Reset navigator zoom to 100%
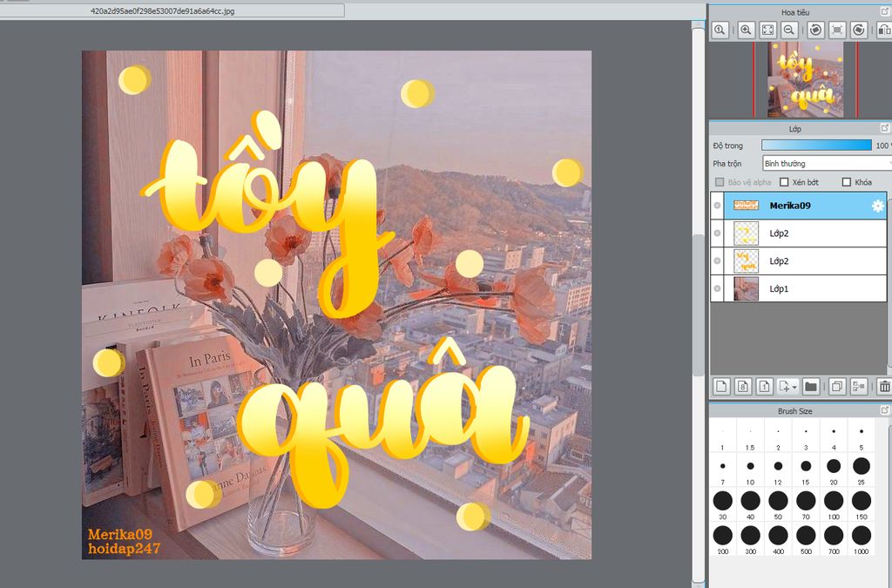This screenshot has height=588, width=892. click(x=720, y=30)
